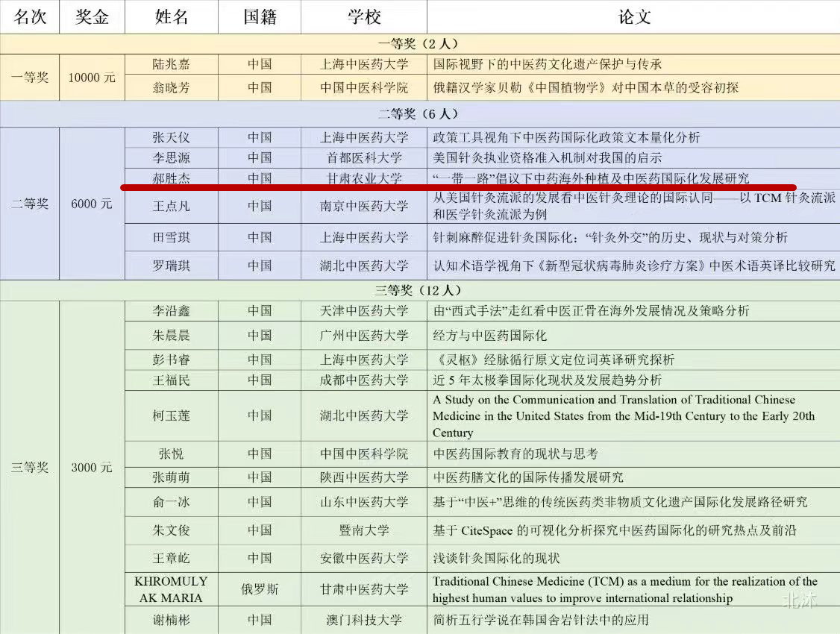Select the name 李思源

pos(172,158)
